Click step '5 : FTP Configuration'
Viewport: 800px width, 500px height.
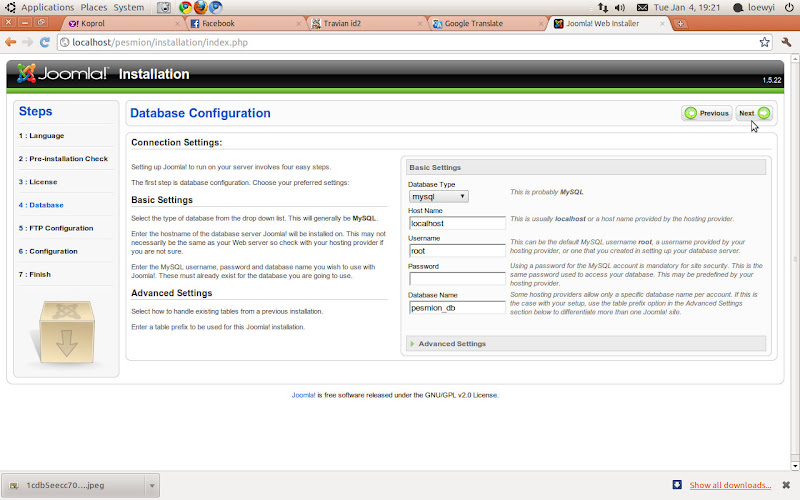point(56,228)
